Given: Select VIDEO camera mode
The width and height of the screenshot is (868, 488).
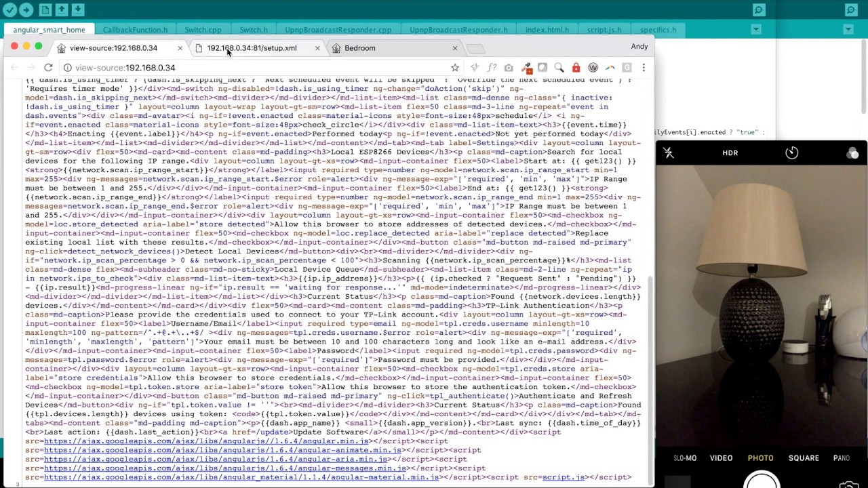Looking at the screenshot, I should [x=721, y=458].
